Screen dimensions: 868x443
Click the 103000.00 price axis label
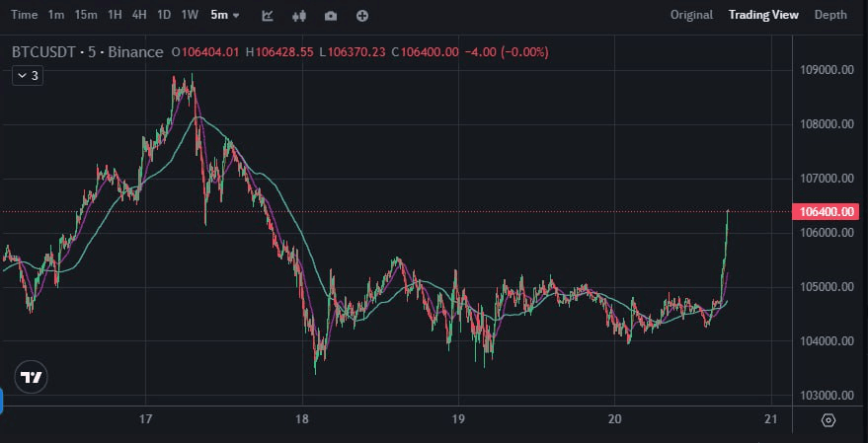(827, 396)
